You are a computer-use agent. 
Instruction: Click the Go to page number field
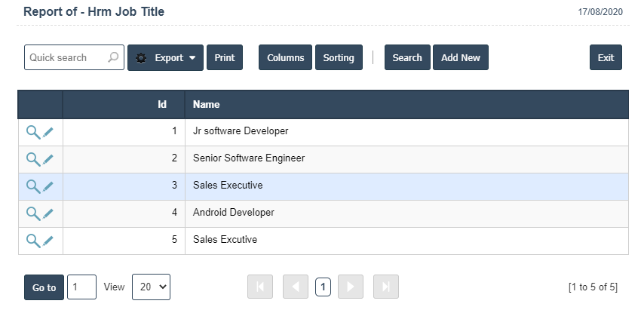81,287
